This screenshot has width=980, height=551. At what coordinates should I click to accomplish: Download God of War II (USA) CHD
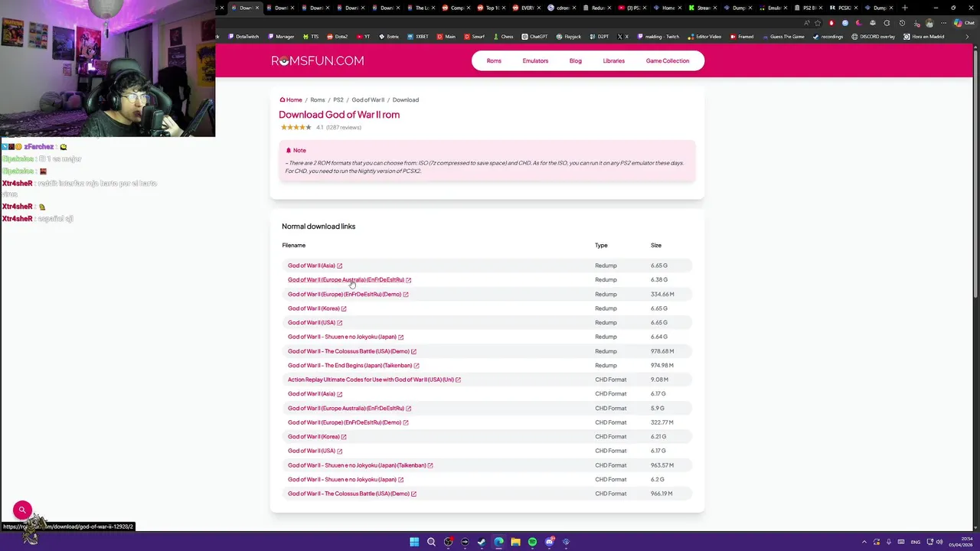pyautogui.click(x=312, y=451)
